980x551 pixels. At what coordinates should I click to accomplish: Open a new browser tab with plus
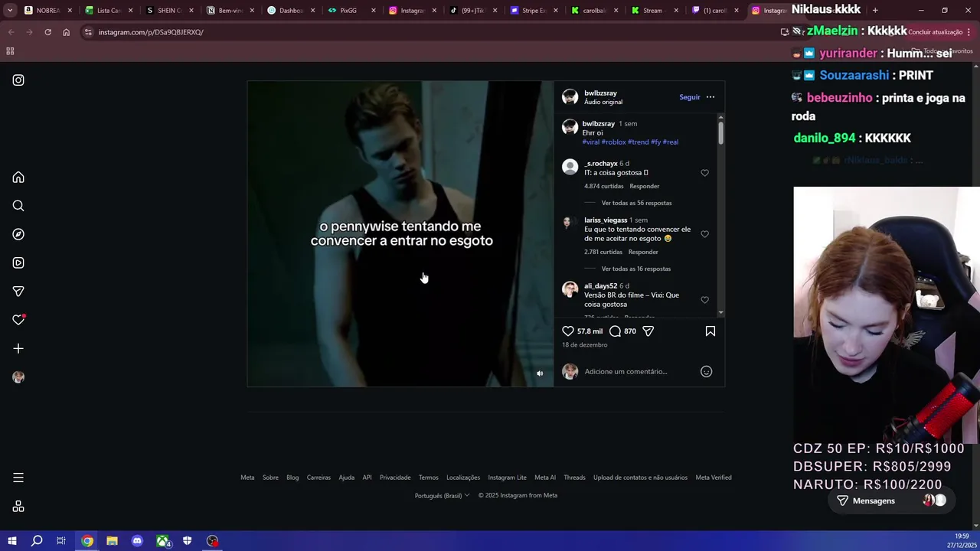(x=875, y=10)
